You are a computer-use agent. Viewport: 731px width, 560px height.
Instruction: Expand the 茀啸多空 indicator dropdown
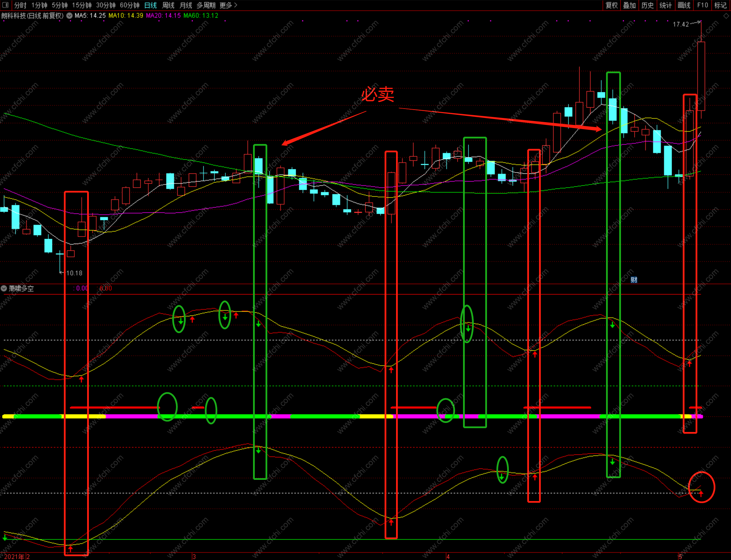[x=4, y=288]
